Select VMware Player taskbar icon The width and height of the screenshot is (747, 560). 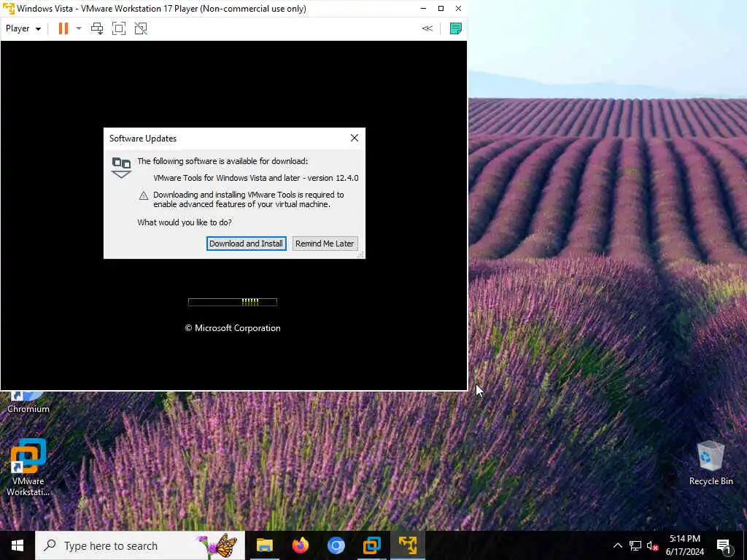coord(408,545)
